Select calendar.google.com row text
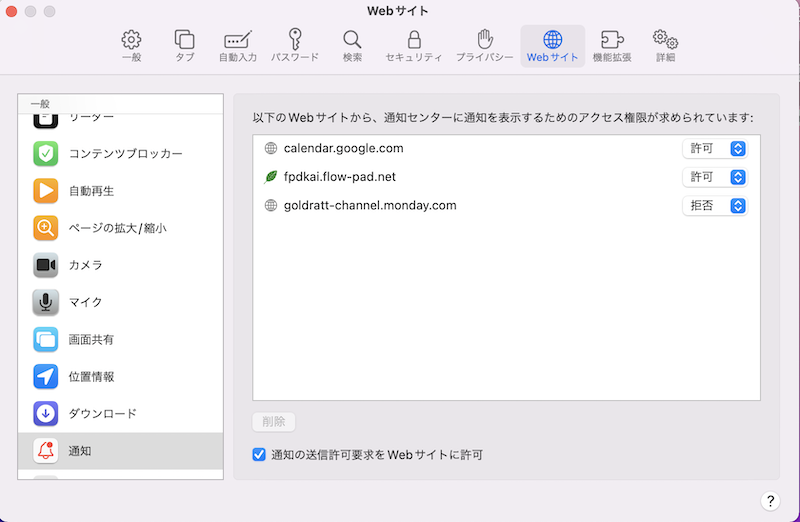This screenshot has width=800, height=522. point(343,148)
